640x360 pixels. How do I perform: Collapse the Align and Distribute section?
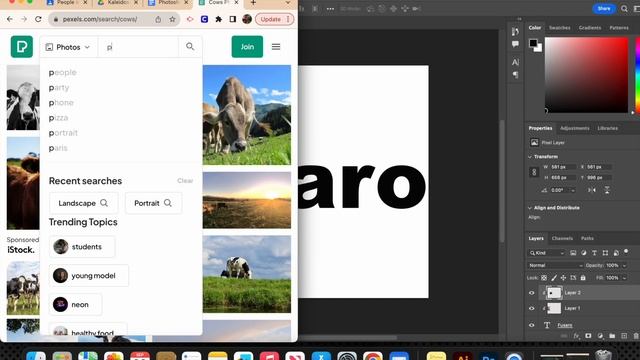(x=530, y=208)
